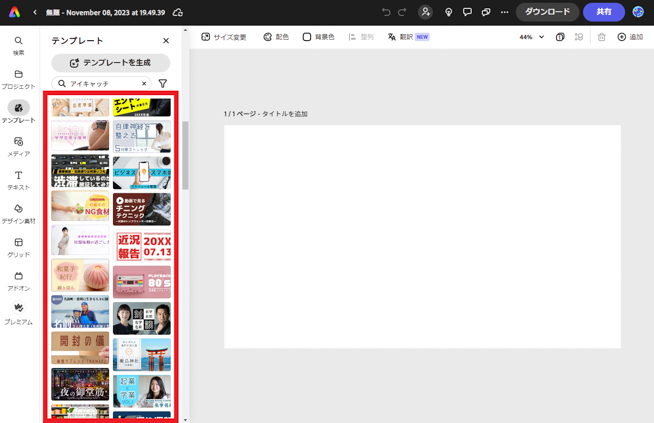
Task: Open the three-dot more options menu
Action: pyautogui.click(x=504, y=12)
